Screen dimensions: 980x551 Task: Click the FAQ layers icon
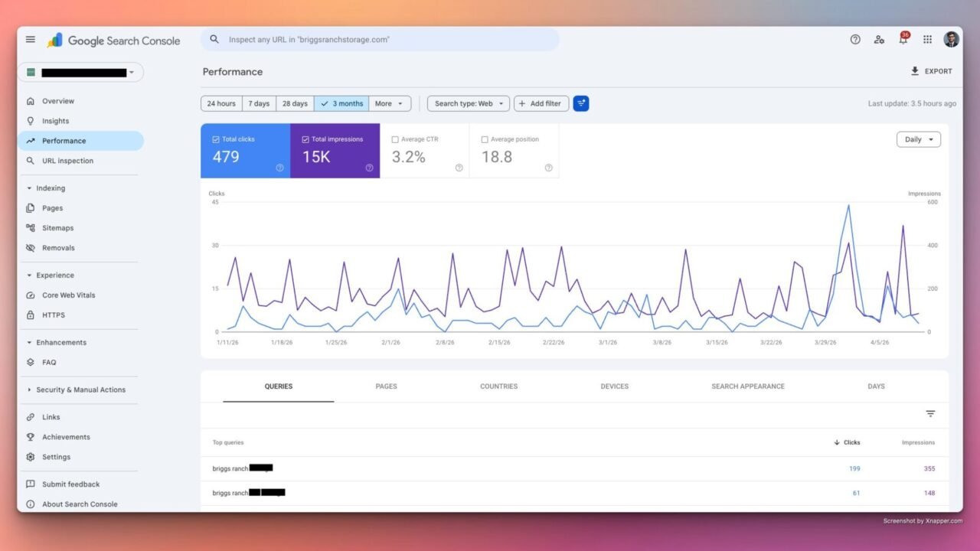(x=31, y=363)
